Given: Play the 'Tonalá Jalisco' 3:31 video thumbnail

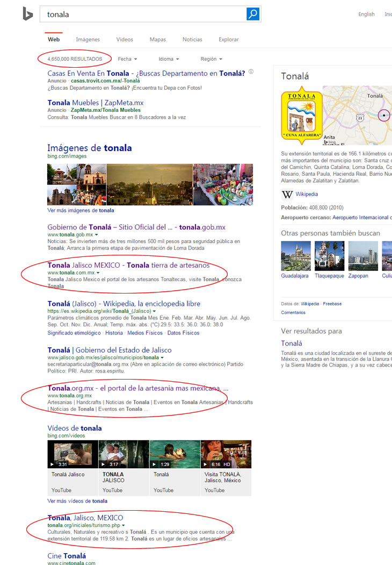Looking at the screenshot, I should (x=72, y=454).
